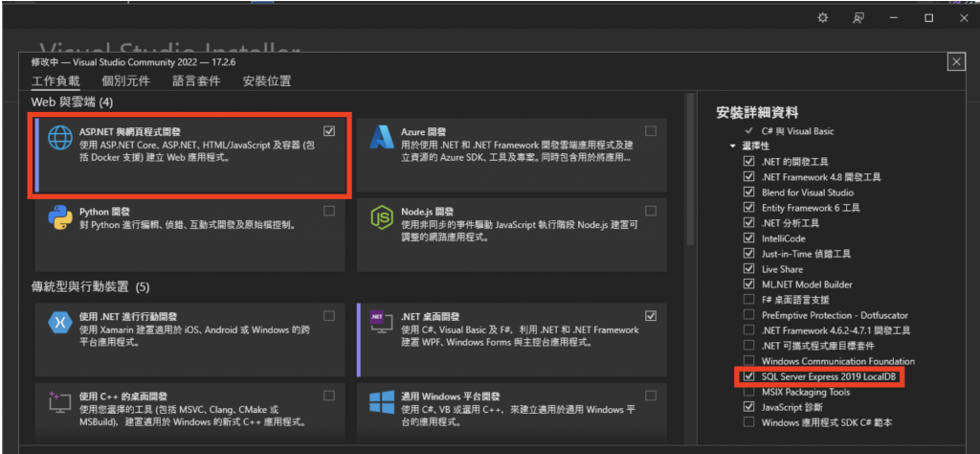This screenshot has height=454, width=980.
Task: Open installer settings gear icon
Action: (823, 18)
